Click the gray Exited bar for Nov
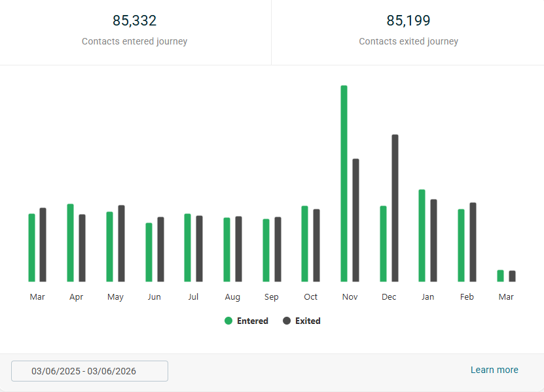The image size is (544, 392). point(355,220)
